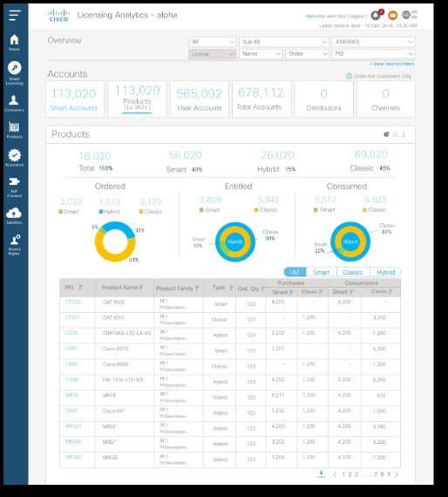The image size is (448, 497).
Task: Open PID link MR456
Action: (x=73, y=441)
